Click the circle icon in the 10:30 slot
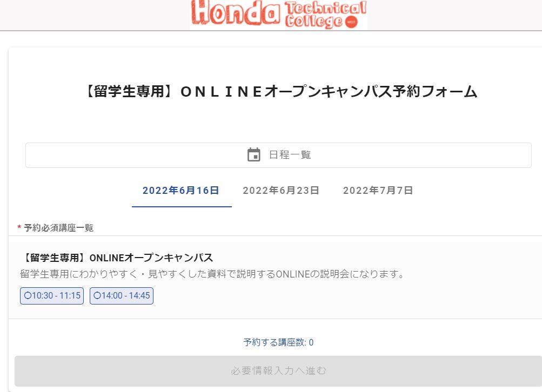The width and height of the screenshot is (542, 392). coord(27,296)
